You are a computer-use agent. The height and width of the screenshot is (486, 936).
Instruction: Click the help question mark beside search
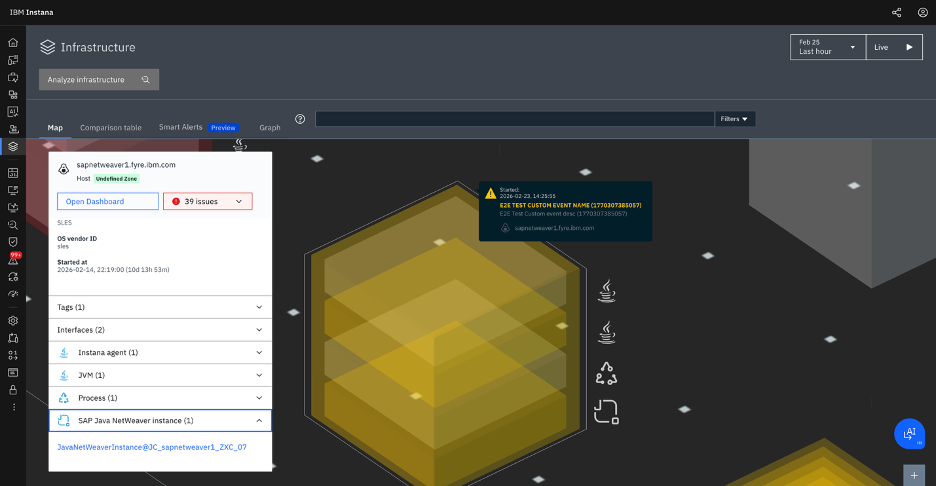[x=300, y=119]
